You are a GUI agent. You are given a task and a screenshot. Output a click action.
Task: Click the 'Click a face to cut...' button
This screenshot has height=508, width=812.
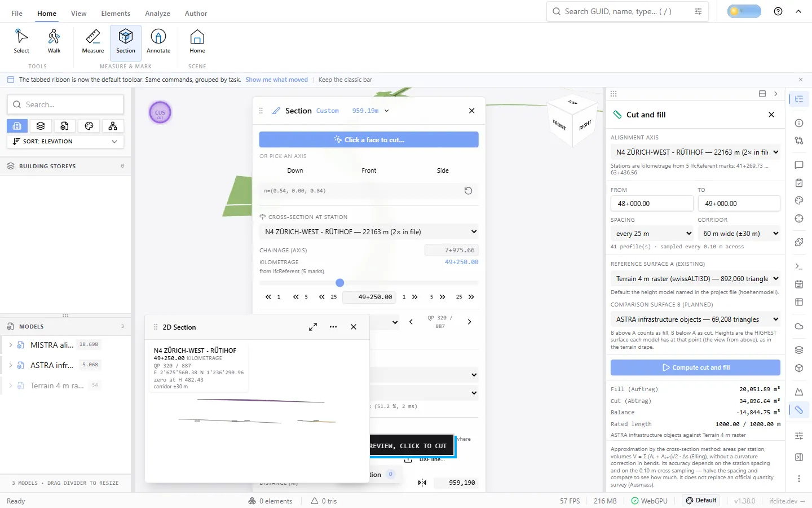coord(369,139)
